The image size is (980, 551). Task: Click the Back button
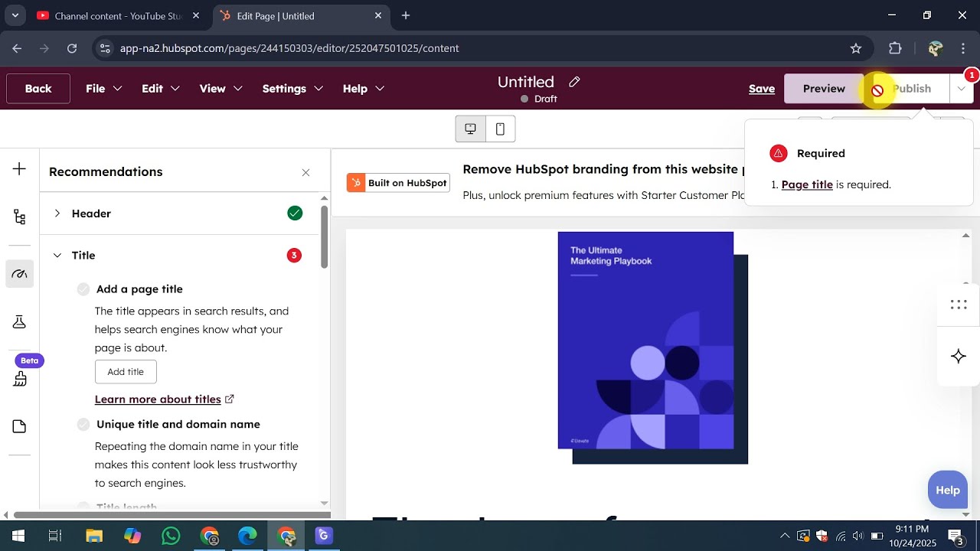(x=38, y=89)
